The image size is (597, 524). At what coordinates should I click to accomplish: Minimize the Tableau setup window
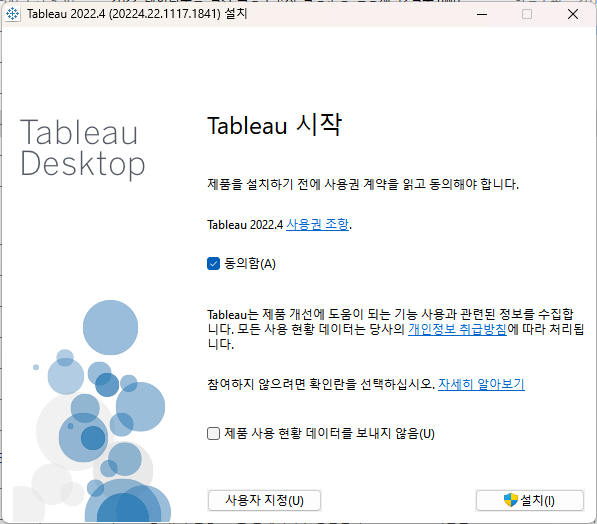pos(482,14)
